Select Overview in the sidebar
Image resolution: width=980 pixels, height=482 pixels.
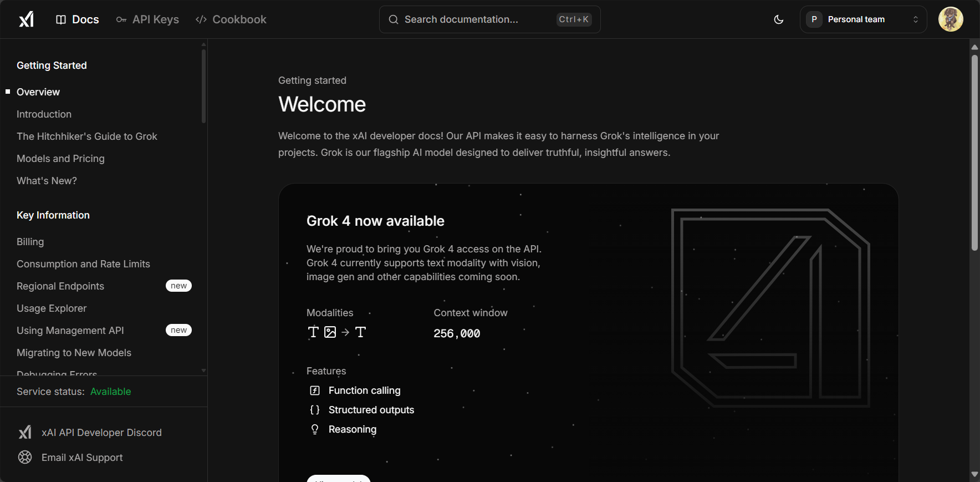click(x=38, y=92)
